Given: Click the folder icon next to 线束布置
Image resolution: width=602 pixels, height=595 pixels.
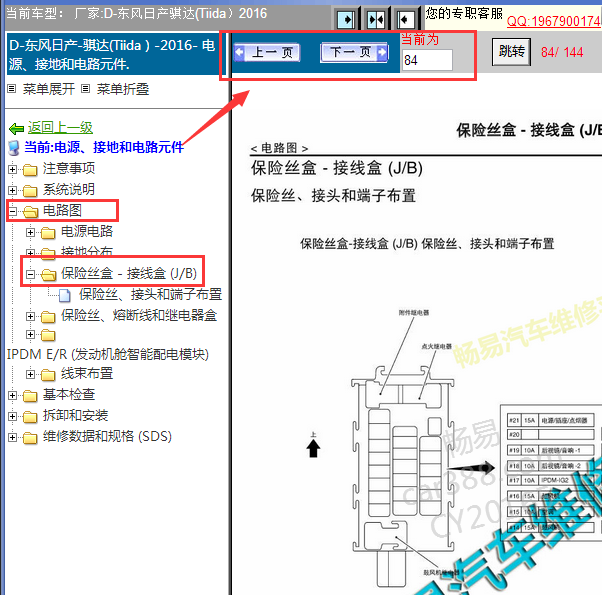Looking at the screenshot, I should point(48,375).
